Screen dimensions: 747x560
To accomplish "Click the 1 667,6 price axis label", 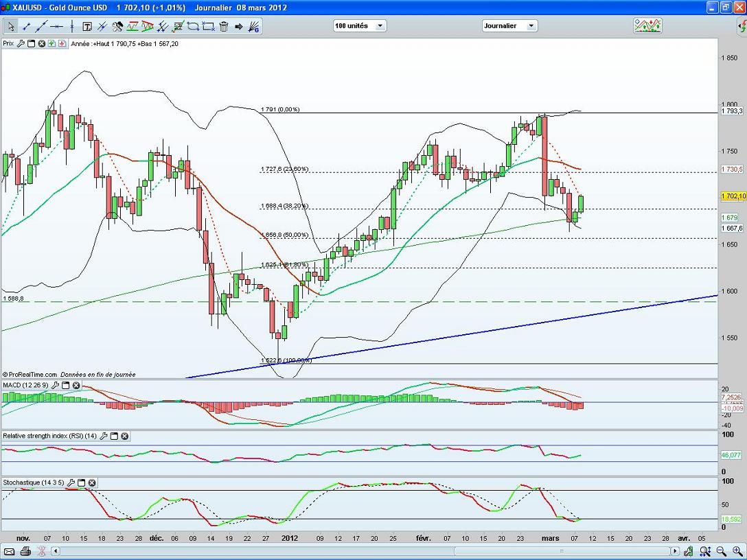I will pos(732,228).
